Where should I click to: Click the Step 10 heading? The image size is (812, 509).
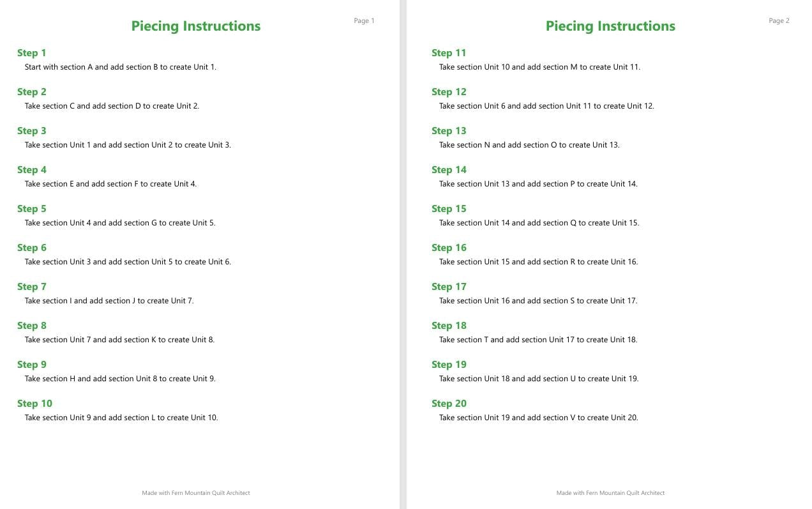(x=34, y=404)
